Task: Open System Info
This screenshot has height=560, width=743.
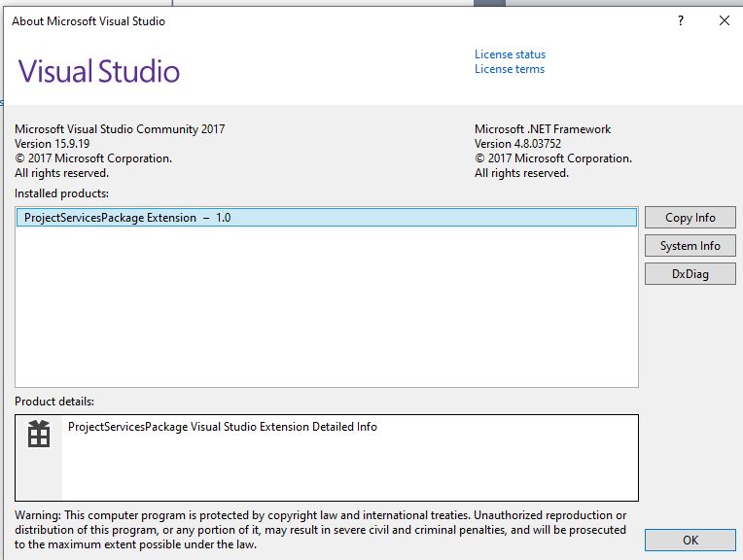Action: pyautogui.click(x=690, y=246)
